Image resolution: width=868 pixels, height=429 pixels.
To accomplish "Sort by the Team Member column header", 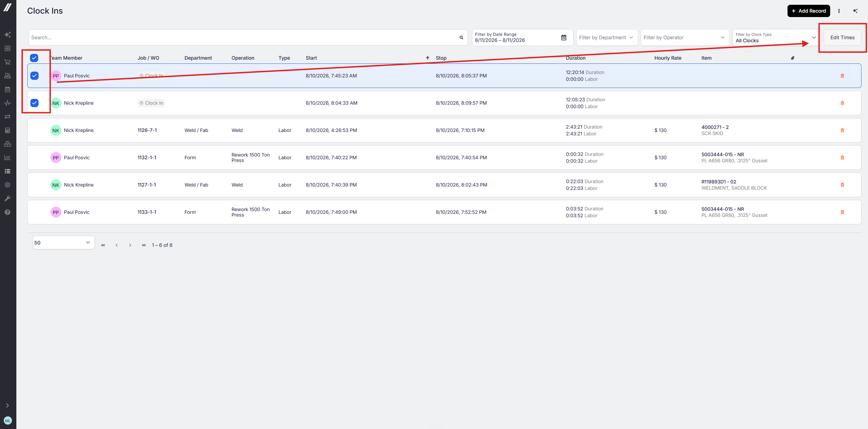I will pos(66,58).
